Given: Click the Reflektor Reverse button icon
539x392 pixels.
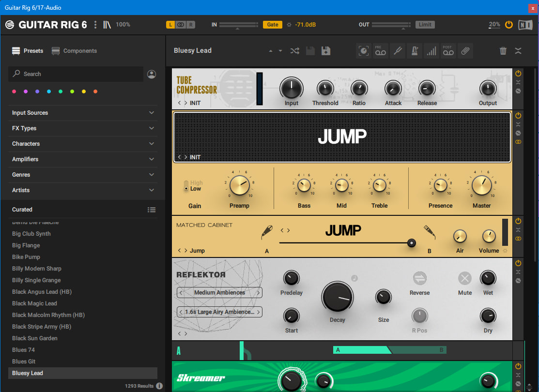Looking at the screenshot, I should (419, 278).
